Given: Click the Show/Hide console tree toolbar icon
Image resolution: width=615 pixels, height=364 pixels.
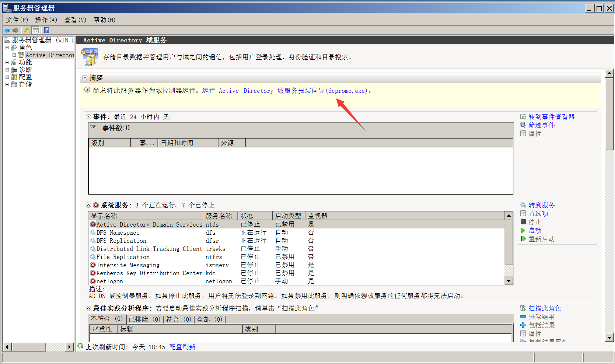Looking at the screenshot, I should (36, 30).
